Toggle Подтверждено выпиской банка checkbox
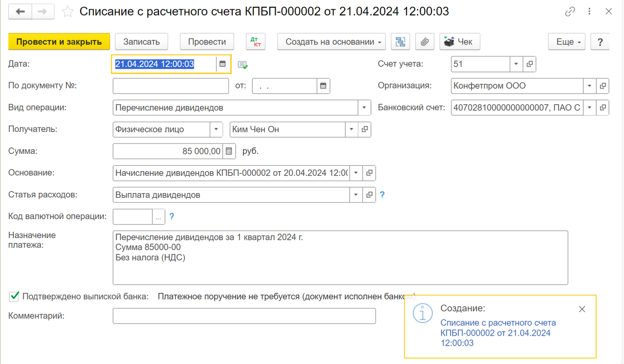The height and width of the screenshot is (364, 624). point(14,296)
